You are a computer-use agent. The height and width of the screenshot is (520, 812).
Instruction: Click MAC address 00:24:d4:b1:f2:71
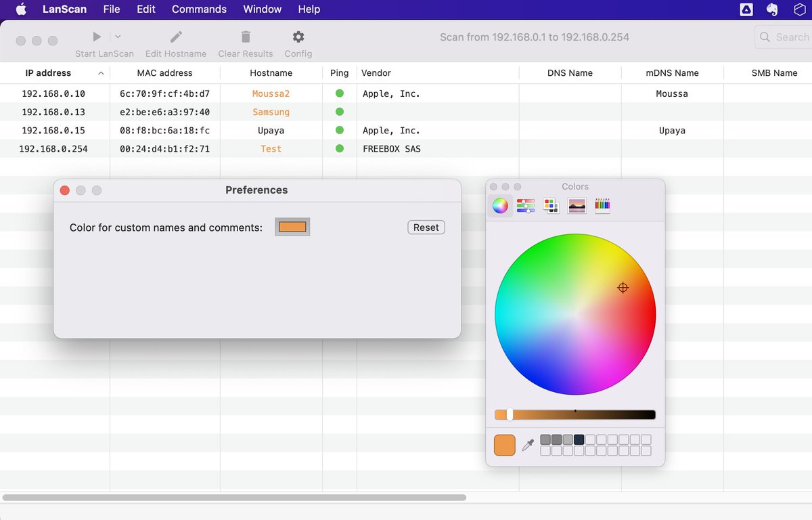click(164, 148)
